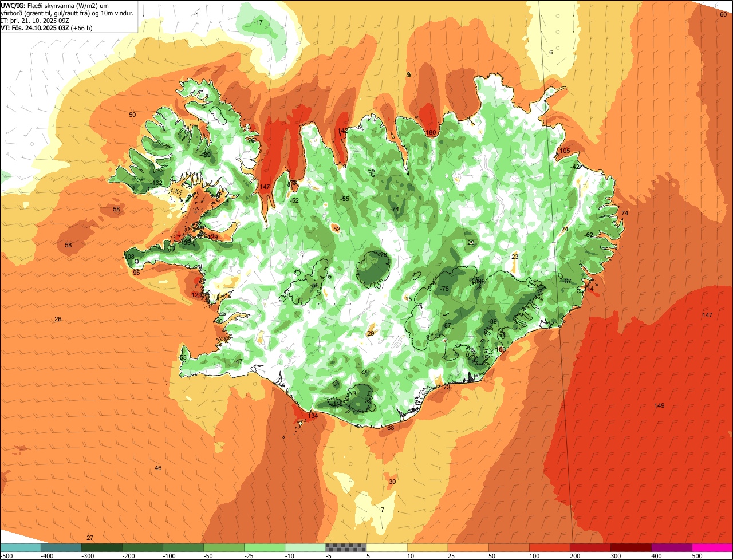
Task: Click the '-78' value on Vatnajökull glacier
Action: 444,289
